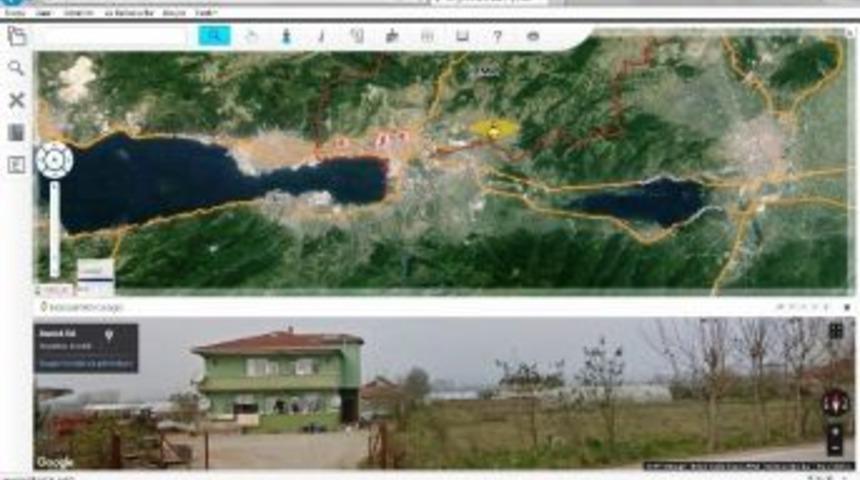Click the files icon at top of left sidebar
Image resolution: width=860 pixels, height=480 pixels.
pyautogui.click(x=16, y=36)
